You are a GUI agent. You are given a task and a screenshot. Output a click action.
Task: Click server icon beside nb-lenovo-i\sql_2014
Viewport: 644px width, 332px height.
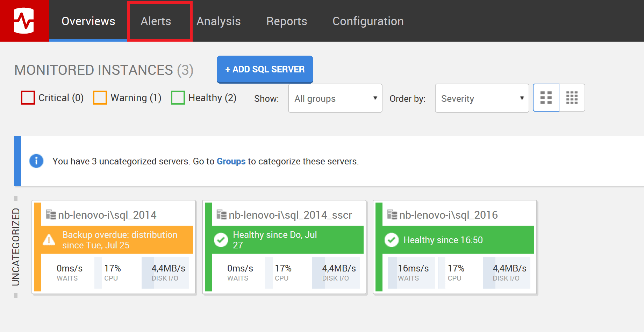coord(51,214)
